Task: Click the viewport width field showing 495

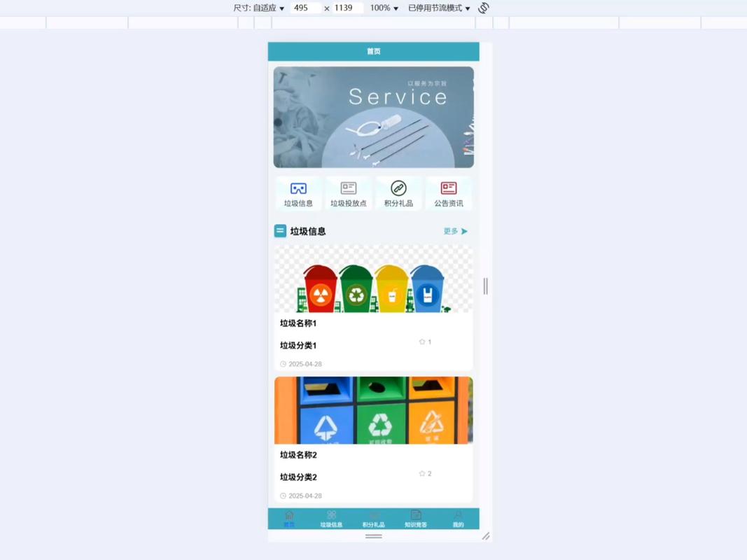Action: pos(305,8)
